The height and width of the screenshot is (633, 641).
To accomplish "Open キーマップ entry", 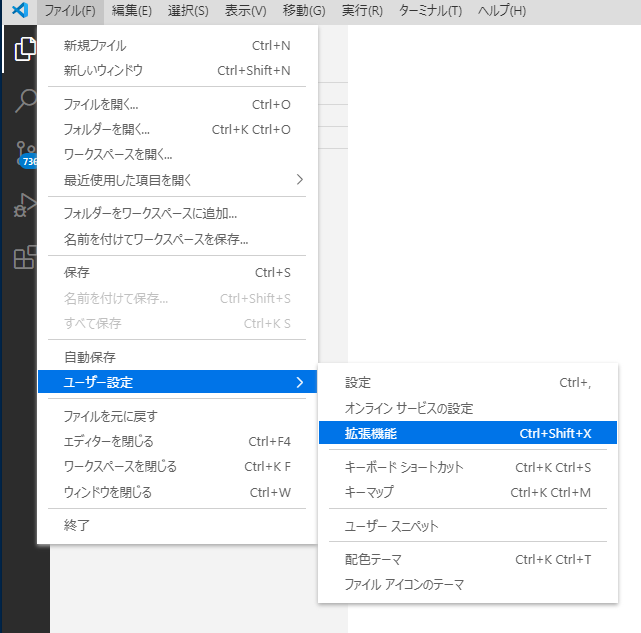I will (x=468, y=492).
